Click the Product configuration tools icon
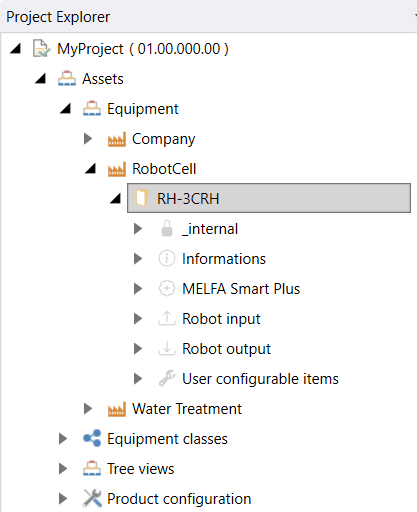 coord(92,498)
